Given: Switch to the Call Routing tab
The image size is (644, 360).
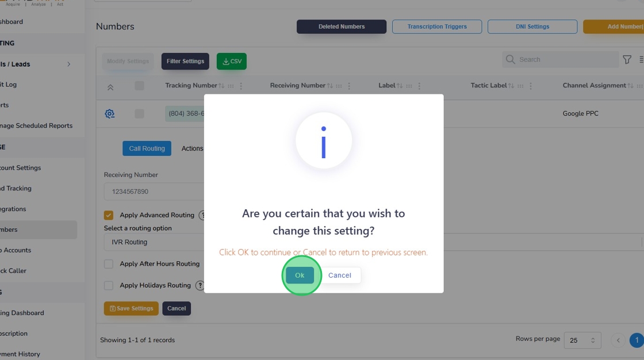Looking at the screenshot, I should [147, 148].
